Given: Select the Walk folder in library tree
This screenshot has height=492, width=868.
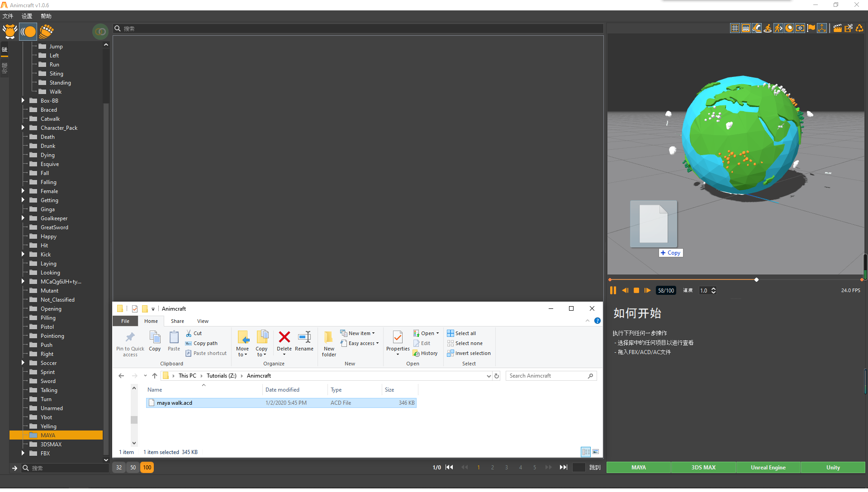Looking at the screenshot, I should pyautogui.click(x=55, y=92).
